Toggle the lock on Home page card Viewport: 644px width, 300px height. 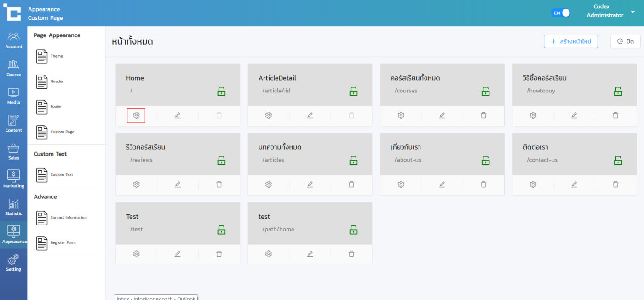point(221,91)
